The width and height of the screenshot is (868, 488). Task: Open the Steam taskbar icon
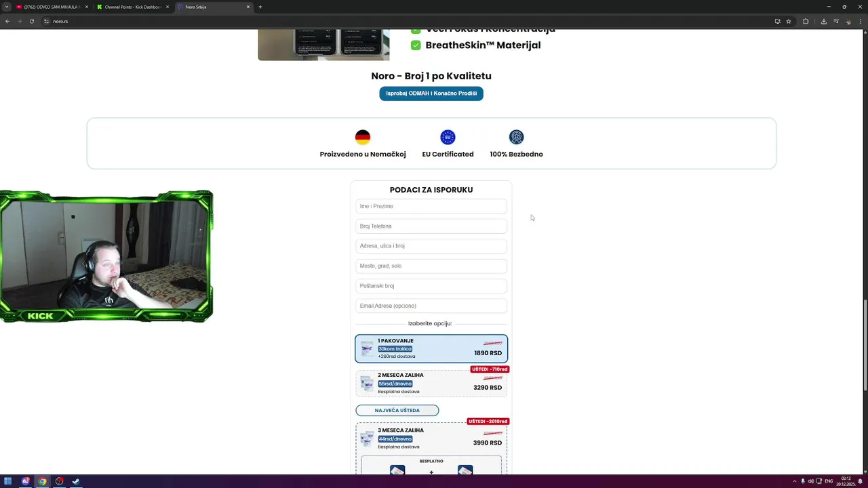pyautogui.click(x=76, y=481)
